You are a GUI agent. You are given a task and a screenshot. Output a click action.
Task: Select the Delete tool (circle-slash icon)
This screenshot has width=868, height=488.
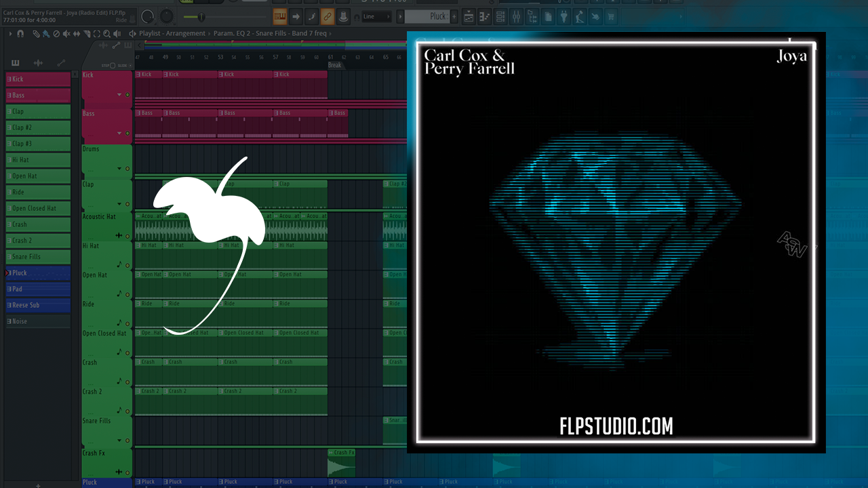pos(56,33)
